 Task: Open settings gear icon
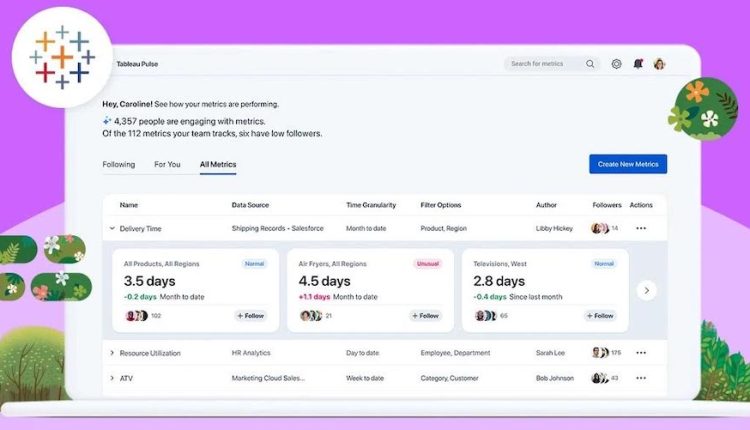(x=617, y=64)
